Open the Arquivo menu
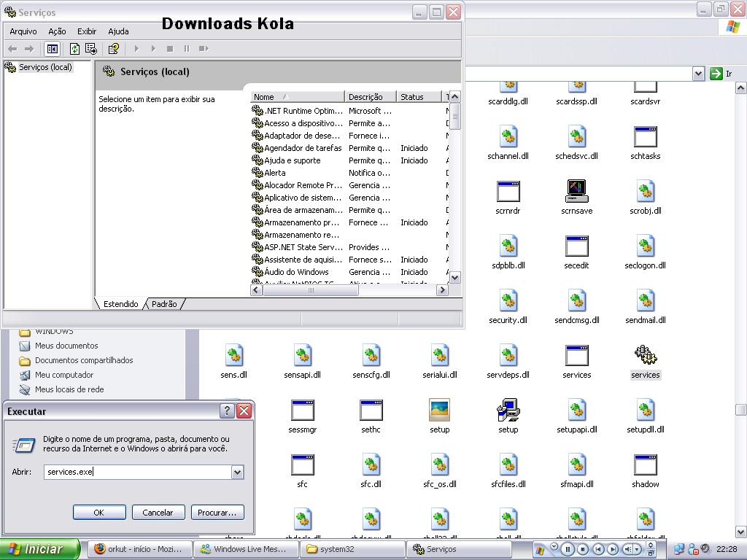This screenshot has height=560, width=747. coord(23,31)
